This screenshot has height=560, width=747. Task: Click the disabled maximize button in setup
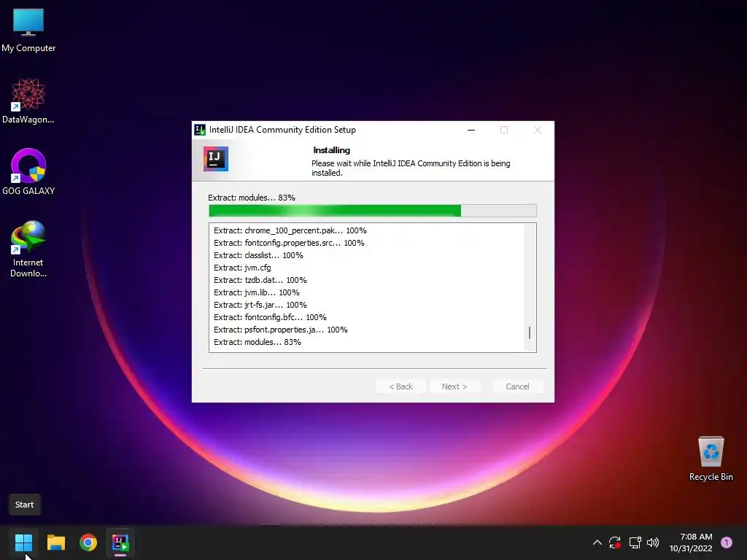[504, 130]
